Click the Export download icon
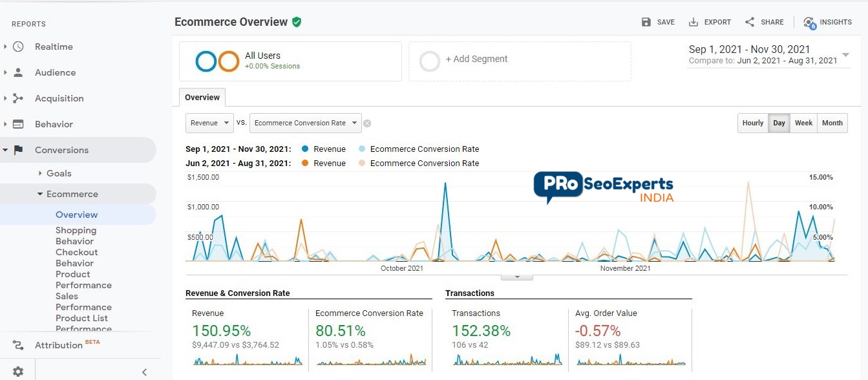 [x=693, y=22]
